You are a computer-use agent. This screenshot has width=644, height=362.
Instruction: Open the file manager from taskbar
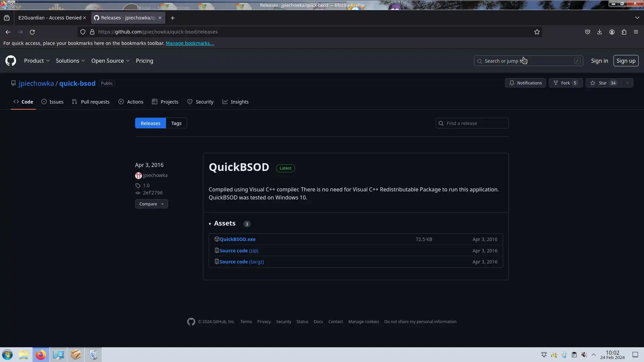click(x=23, y=355)
